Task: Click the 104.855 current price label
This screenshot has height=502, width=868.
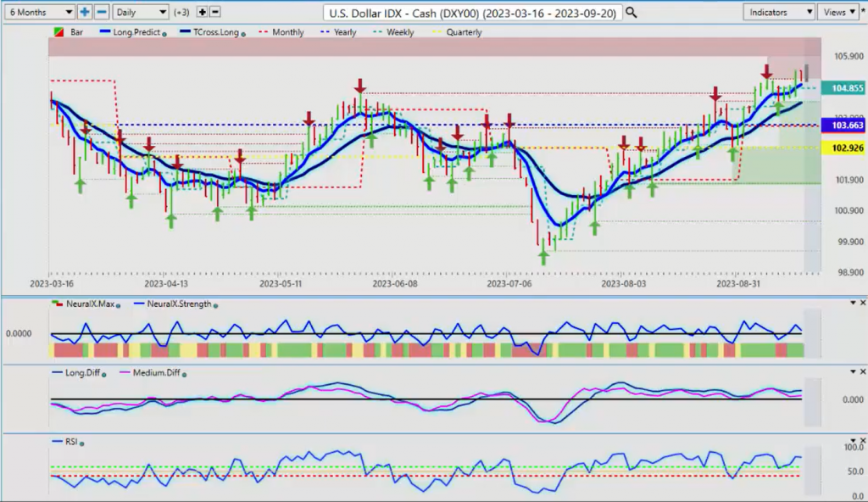Action: (x=843, y=88)
